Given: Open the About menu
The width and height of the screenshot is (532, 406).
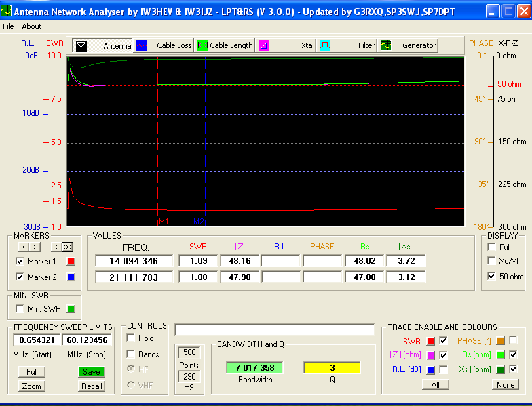Looking at the screenshot, I should (x=32, y=26).
